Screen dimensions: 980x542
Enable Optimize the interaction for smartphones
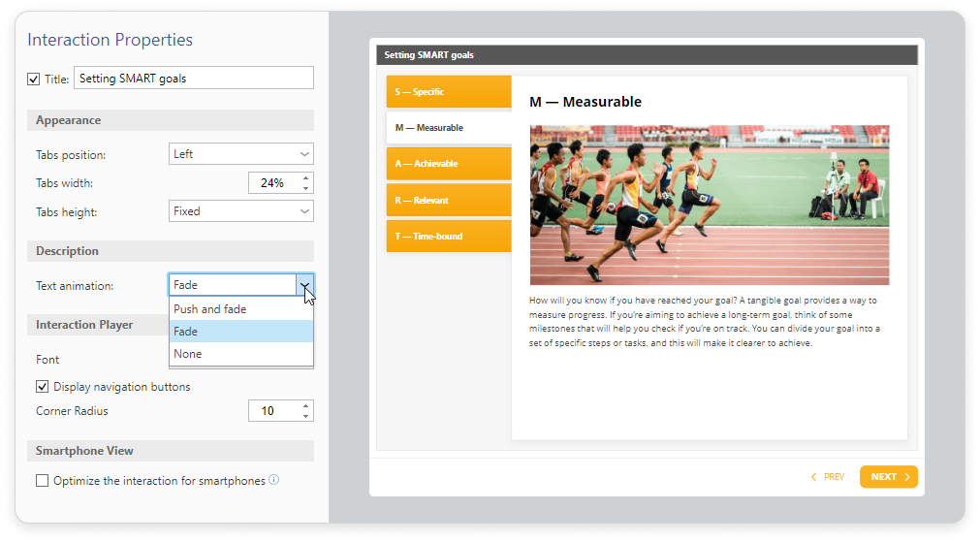tap(43, 481)
